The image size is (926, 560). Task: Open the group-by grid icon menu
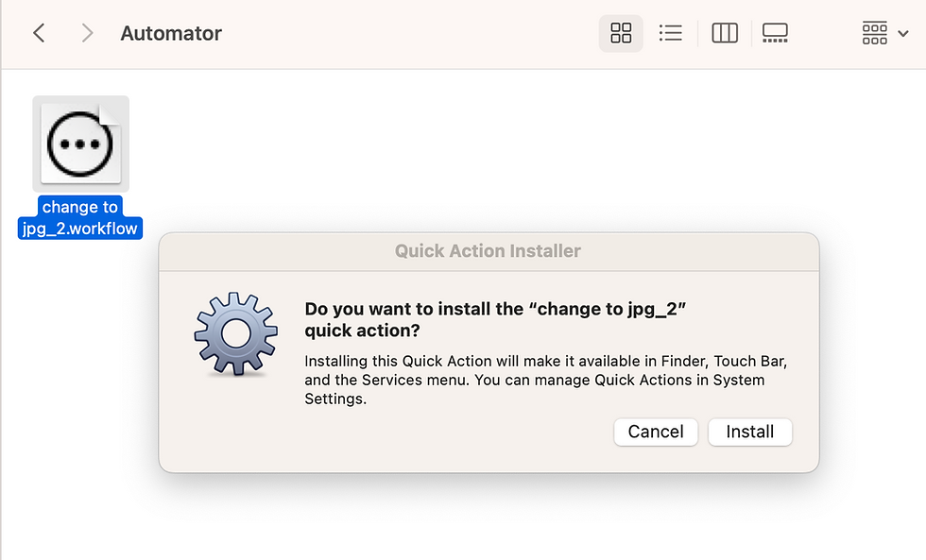tap(875, 33)
